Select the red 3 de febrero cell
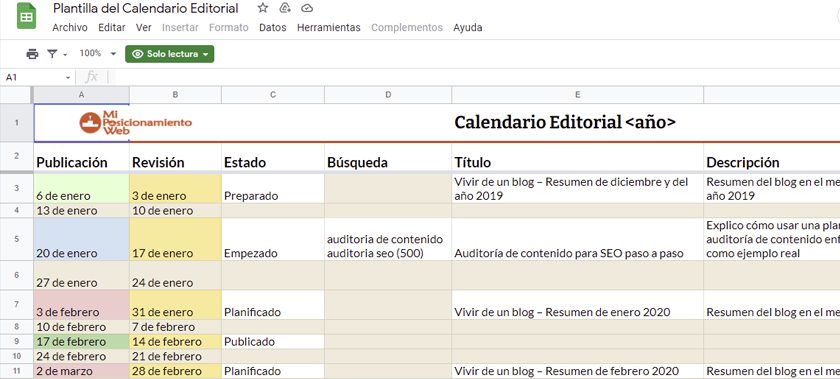Image resolution: width=840 pixels, height=379 pixels. pyautogui.click(x=81, y=305)
